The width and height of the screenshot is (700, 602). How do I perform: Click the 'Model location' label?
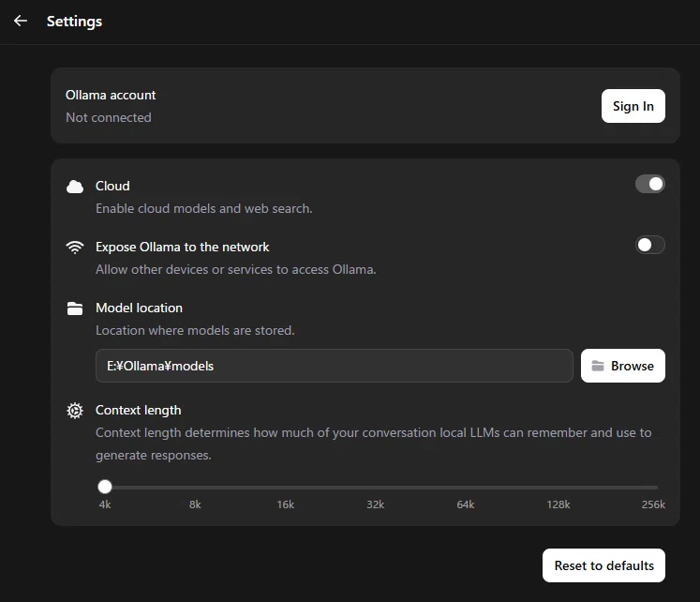coord(139,309)
